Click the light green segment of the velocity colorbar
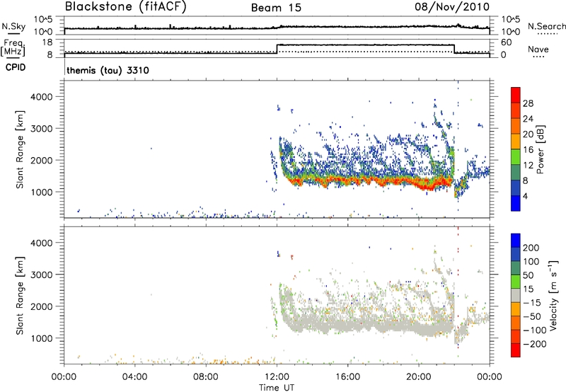 [516, 282]
